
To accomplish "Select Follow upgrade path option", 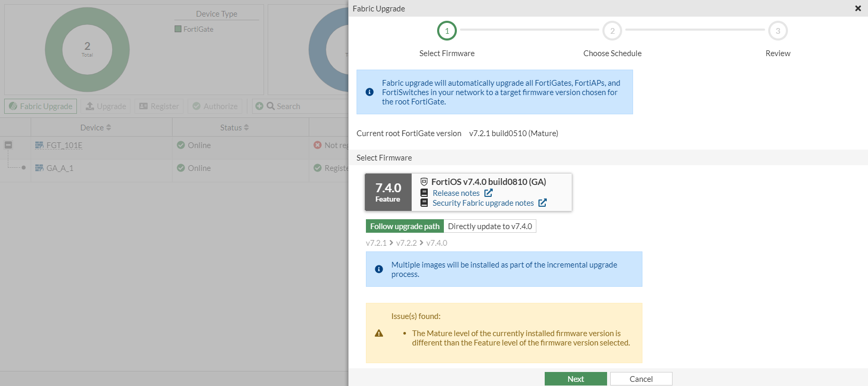I will click(x=405, y=226).
